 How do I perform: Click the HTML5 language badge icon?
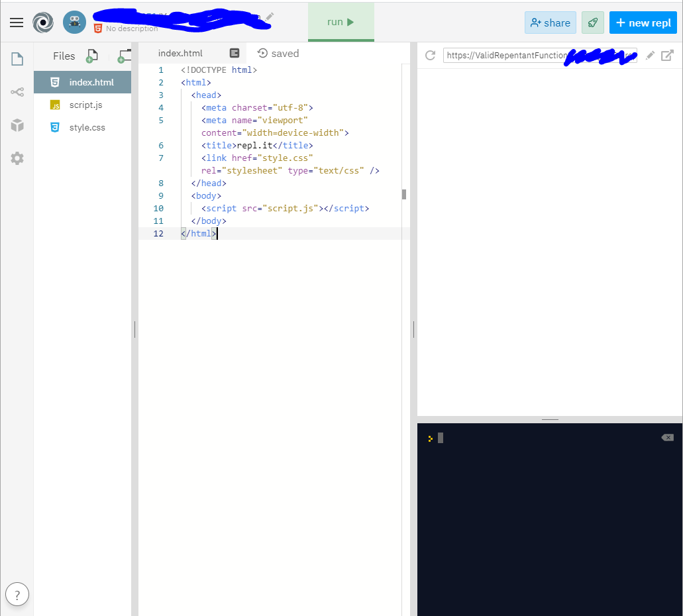coord(98,28)
